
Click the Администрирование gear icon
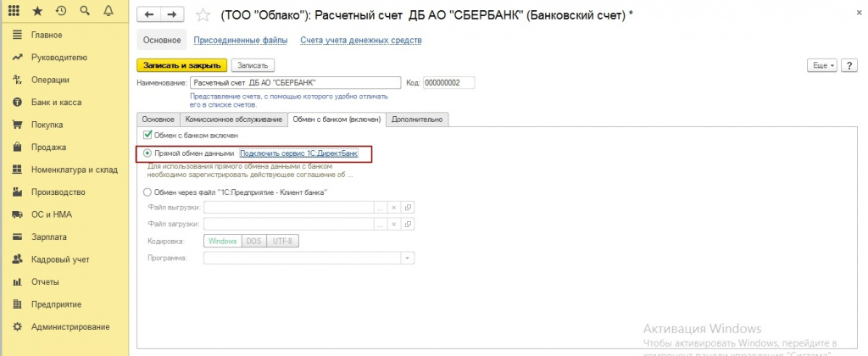click(17, 326)
